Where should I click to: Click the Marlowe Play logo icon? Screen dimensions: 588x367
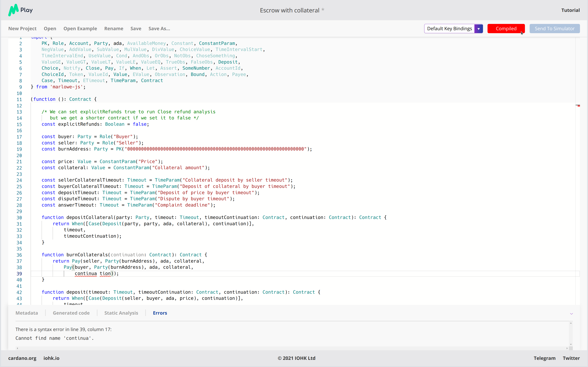tap(13, 10)
